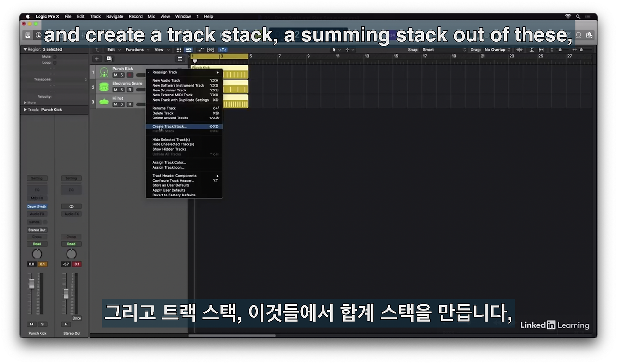Mute the Punch Kick track
Viewport: 617px width, 364px height.
tap(116, 75)
